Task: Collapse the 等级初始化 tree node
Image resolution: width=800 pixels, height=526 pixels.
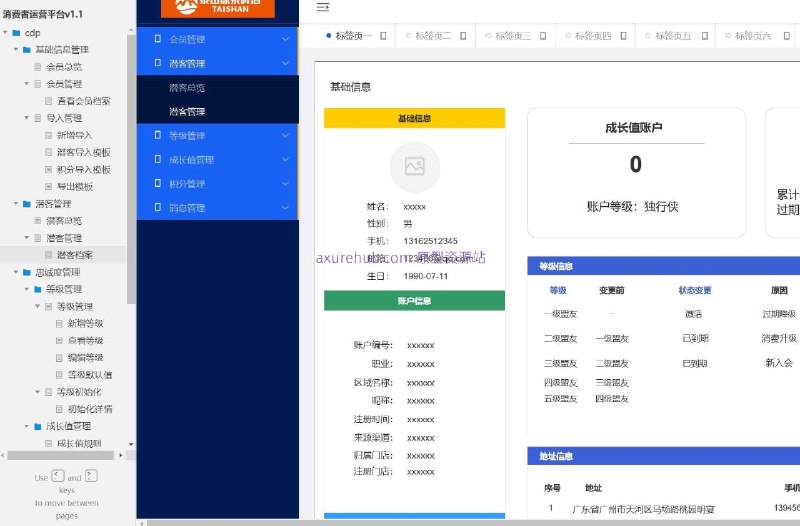Action: [x=37, y=392]
